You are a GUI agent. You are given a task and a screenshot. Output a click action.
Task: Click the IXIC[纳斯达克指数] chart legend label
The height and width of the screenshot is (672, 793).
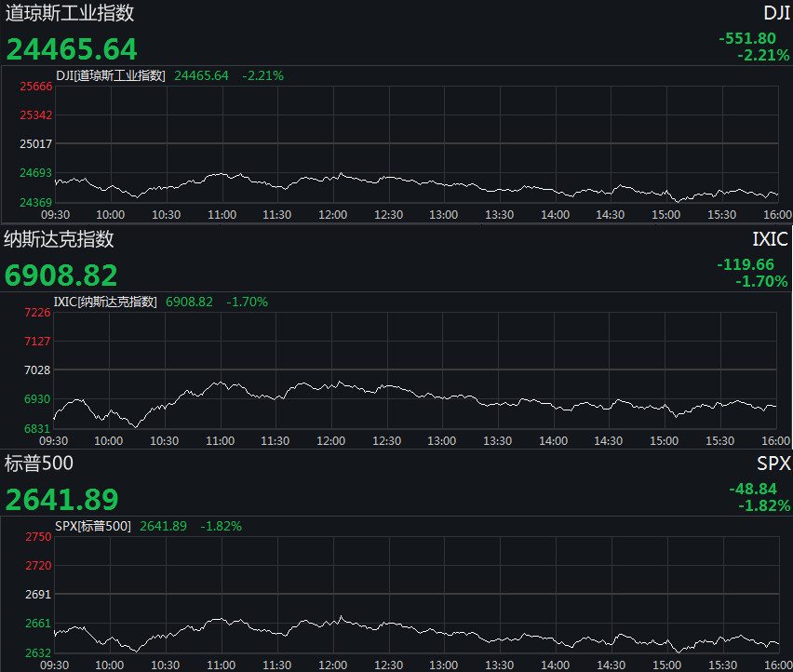tap(106, 302)
